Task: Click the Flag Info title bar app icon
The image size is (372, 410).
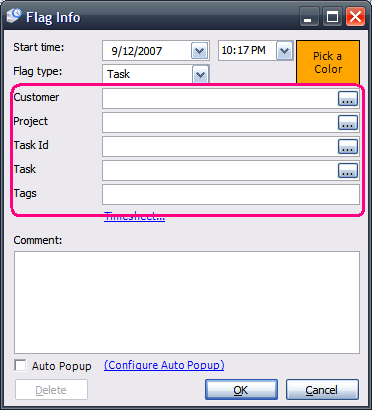Action: click(14, 16)
